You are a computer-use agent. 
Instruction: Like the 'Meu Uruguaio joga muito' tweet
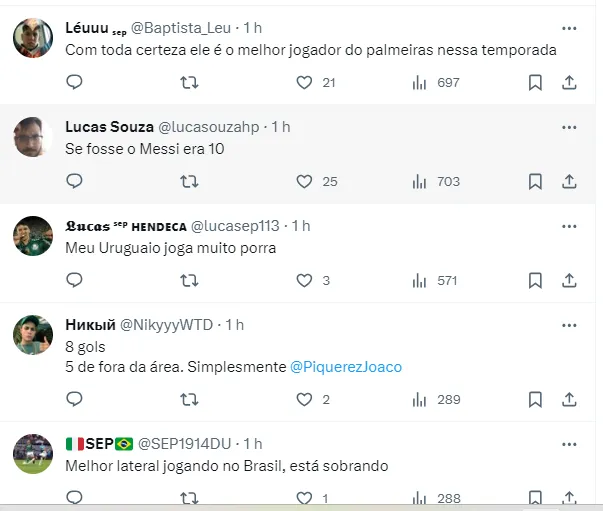click(305, 281)
